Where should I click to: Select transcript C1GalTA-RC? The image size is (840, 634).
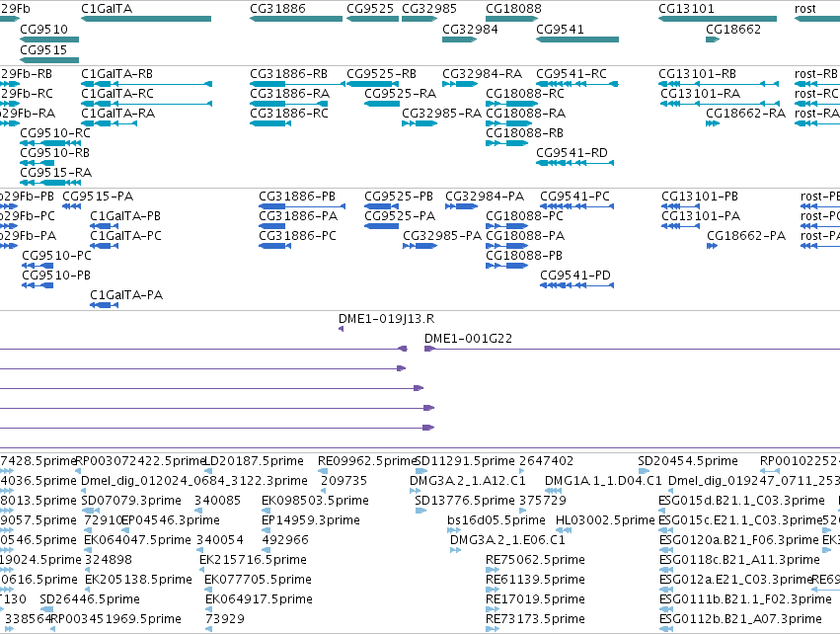click(117, 93)
